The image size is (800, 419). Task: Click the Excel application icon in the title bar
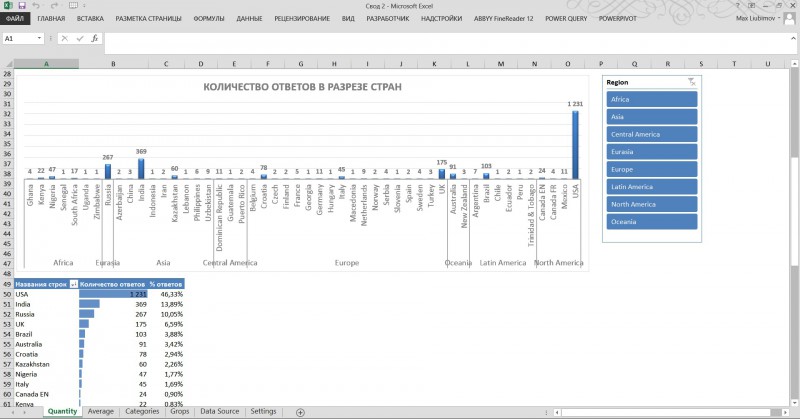pyautogui.click(x=8, y=6)
